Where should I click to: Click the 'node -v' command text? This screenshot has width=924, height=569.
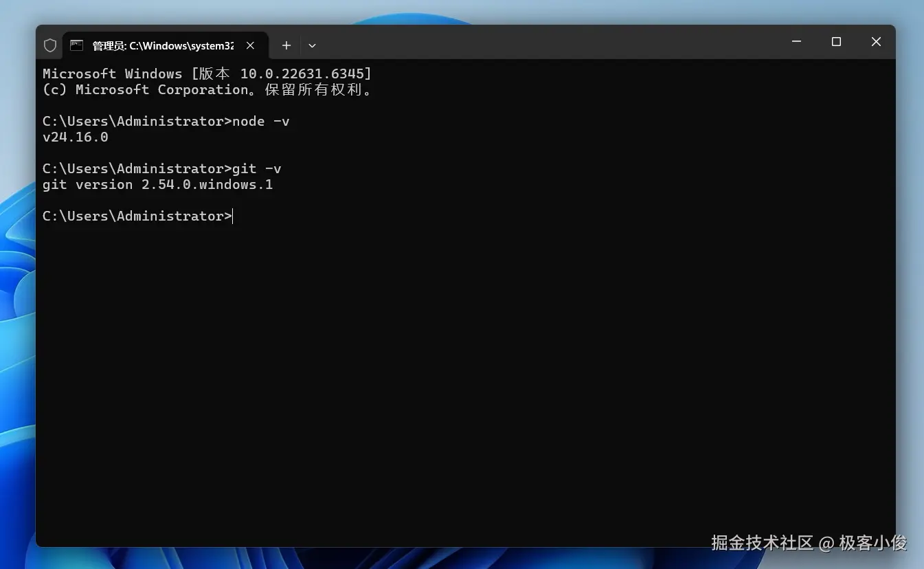pyautogui.click(x=261, y=121)
